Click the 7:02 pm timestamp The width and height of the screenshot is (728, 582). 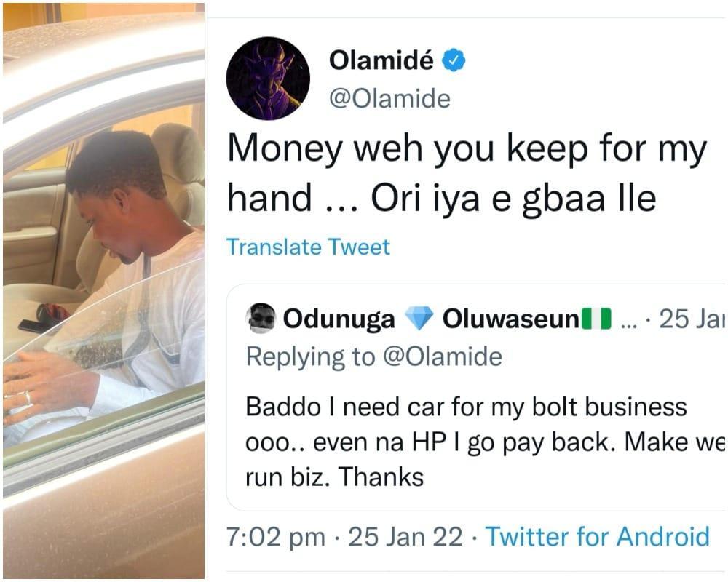276,537
